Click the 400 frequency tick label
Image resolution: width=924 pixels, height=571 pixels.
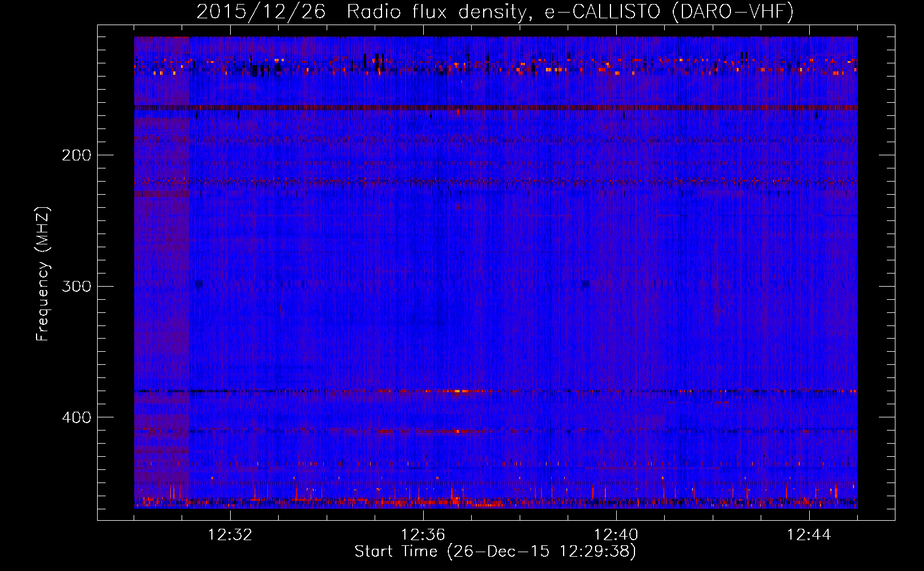point(77,417)
